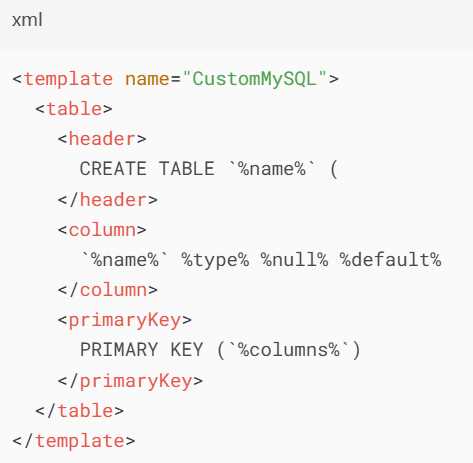Click the closing header tag
This screenshot has width=473, height=463.
(x=108, y=200)
